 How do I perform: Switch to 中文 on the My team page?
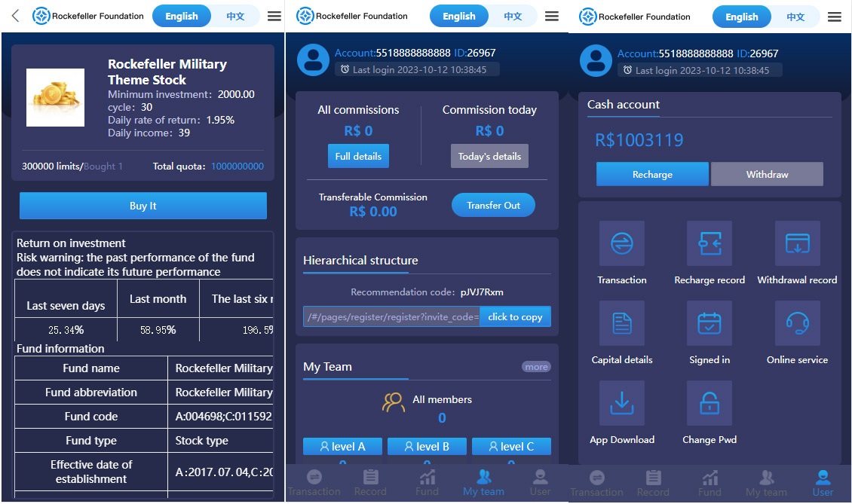[x=513, y=16]
